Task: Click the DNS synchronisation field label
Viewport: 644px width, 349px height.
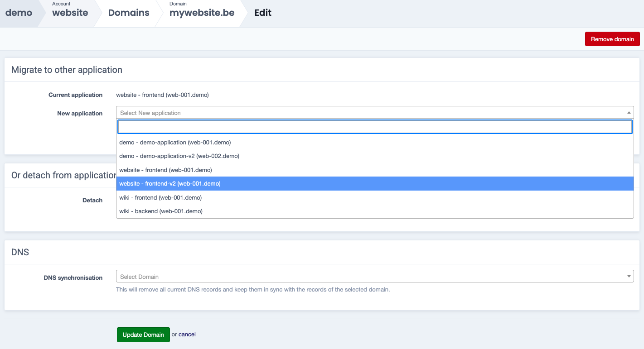Action: pos(73,277)
